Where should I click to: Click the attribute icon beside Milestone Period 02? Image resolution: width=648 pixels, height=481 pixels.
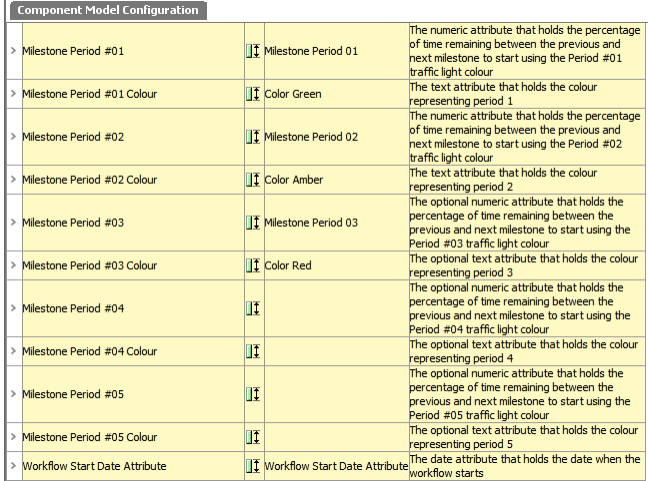pyautogui.click(x=253, y=137)
